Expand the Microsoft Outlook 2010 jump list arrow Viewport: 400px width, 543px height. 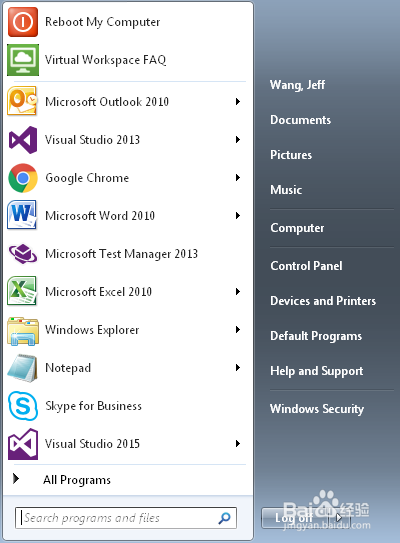click(x=238, y=101)
